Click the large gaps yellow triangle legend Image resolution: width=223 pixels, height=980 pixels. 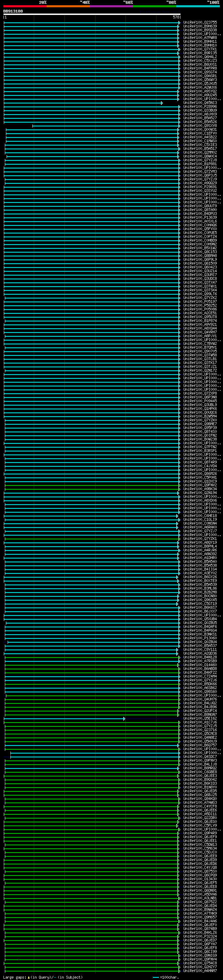click(29, 977)
